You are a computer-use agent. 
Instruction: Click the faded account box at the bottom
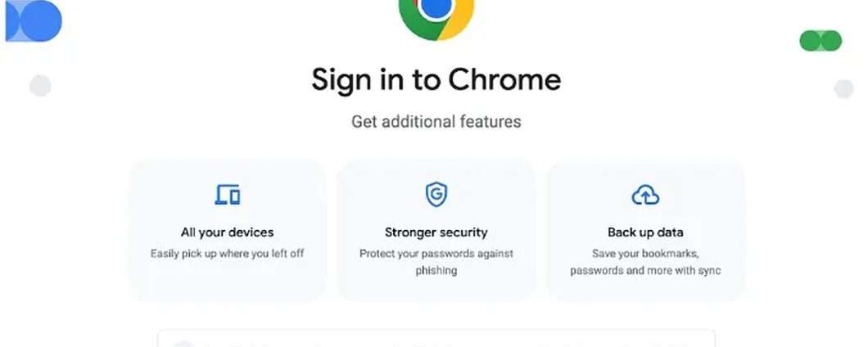click(436, 339)
